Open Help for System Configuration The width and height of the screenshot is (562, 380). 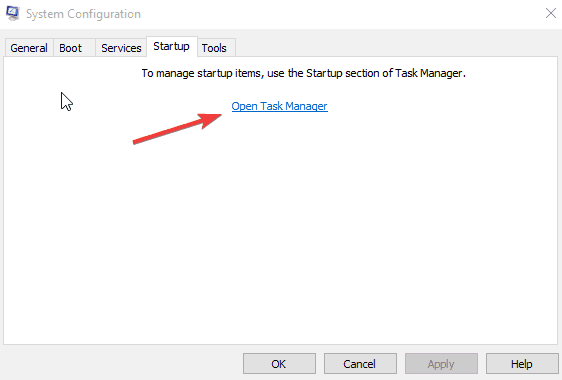522,364
